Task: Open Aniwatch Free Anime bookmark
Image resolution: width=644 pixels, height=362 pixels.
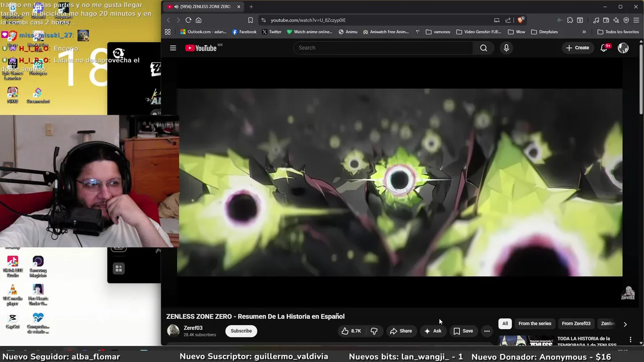Action: (x=386, y=32)
